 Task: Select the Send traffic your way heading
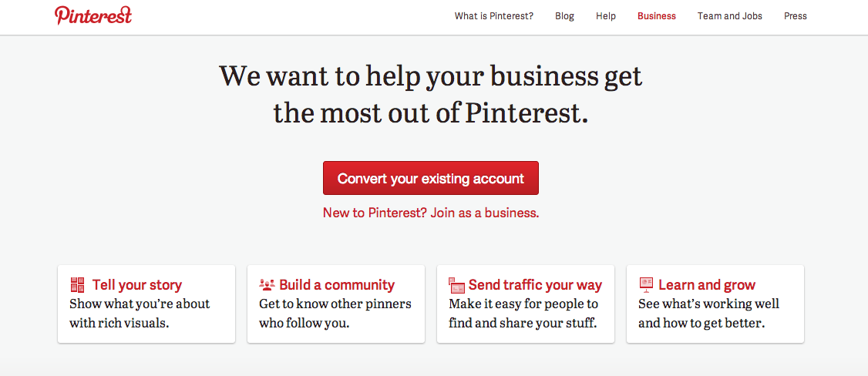click(535, 285)
